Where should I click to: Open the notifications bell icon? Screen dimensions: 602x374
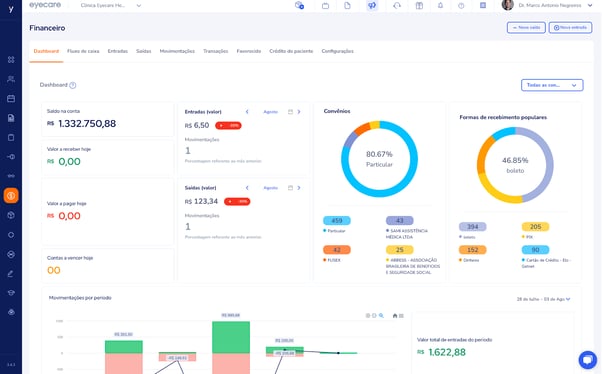coord(440,5)
